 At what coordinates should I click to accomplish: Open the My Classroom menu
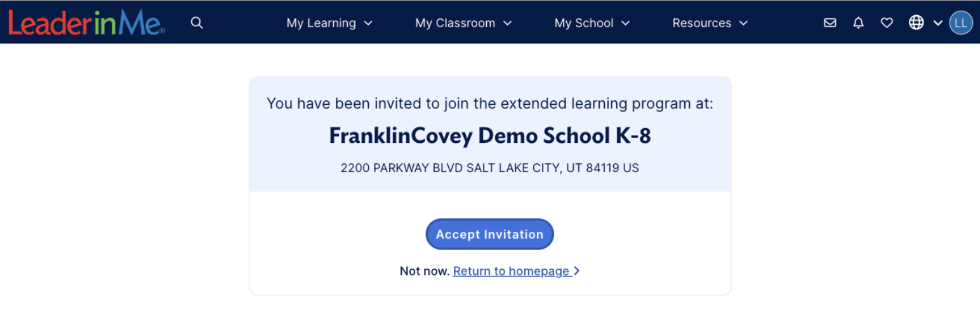463,23
